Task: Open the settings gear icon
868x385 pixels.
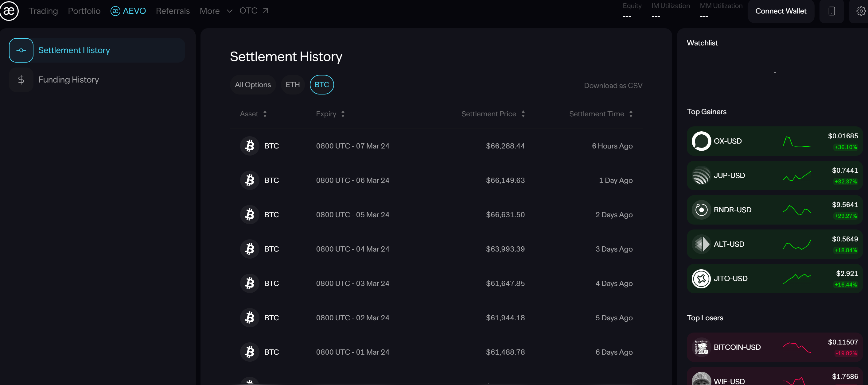Action: (861, 11)
